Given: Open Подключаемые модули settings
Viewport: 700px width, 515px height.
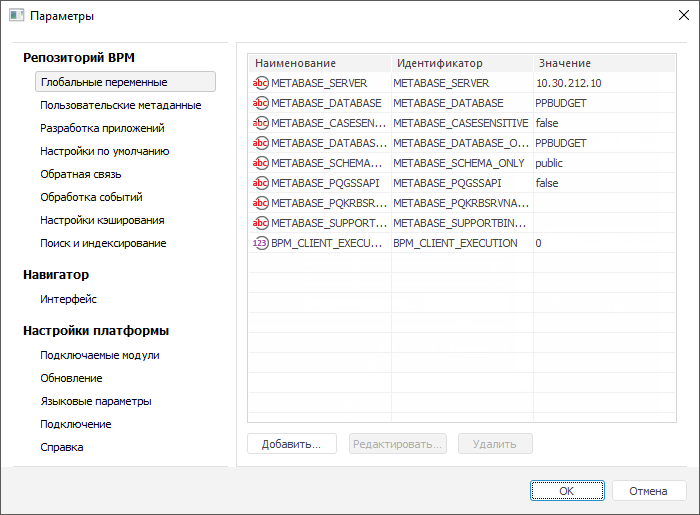Looking at the screenshot, I should click(100, 355).
